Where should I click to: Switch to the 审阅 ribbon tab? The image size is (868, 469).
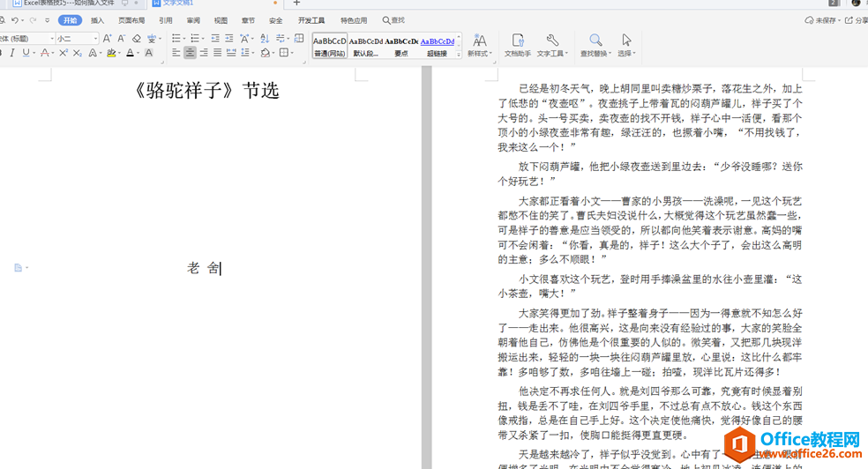193,20
